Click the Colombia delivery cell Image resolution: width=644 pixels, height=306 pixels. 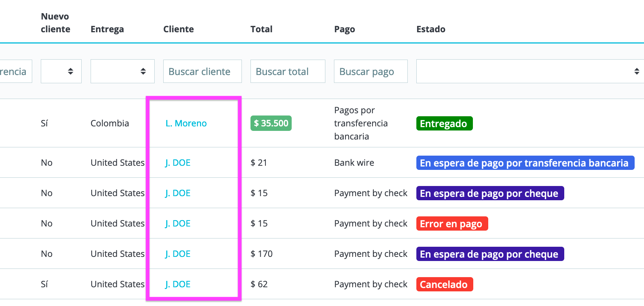pos(110,123)
